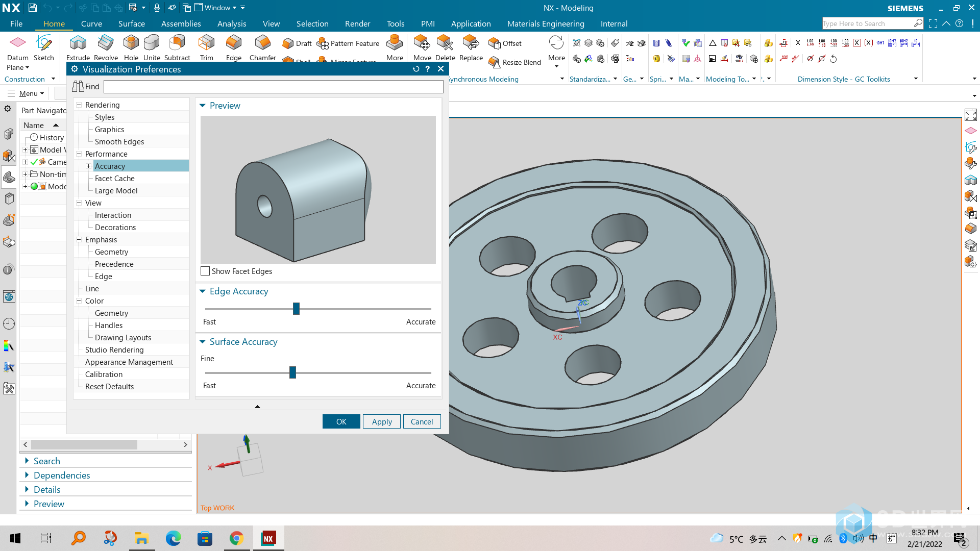980x551 pixels.
Task: Enable Show Facet Edges checkbox
Action: point(205,271)
